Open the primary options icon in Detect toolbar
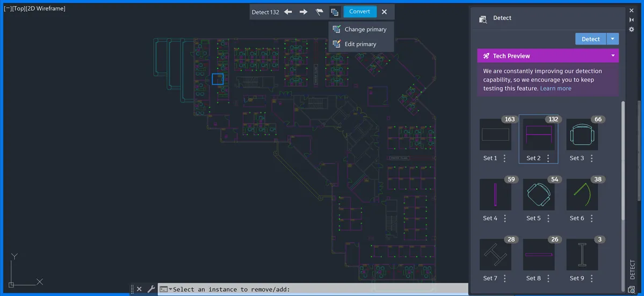The image size is (644, 296). tap(335, 12)
